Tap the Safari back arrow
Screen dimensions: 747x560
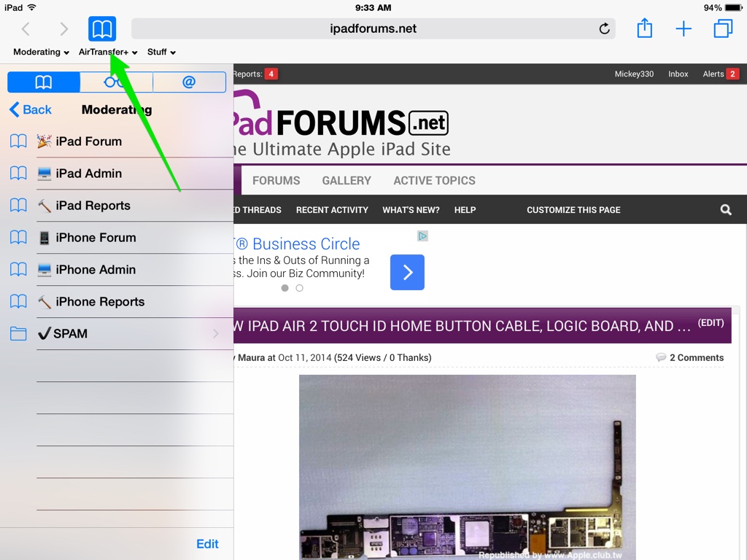click(x=26, y=29)
